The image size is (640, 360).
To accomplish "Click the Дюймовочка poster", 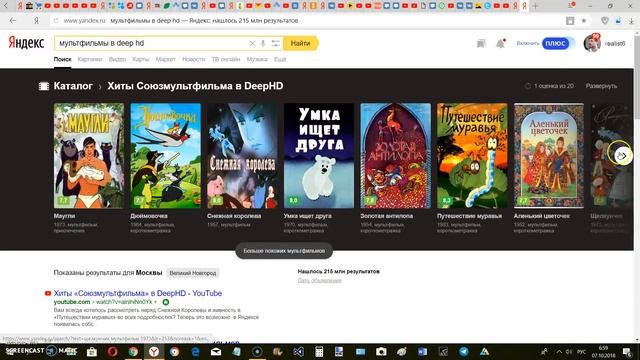I will click(166, 156).
